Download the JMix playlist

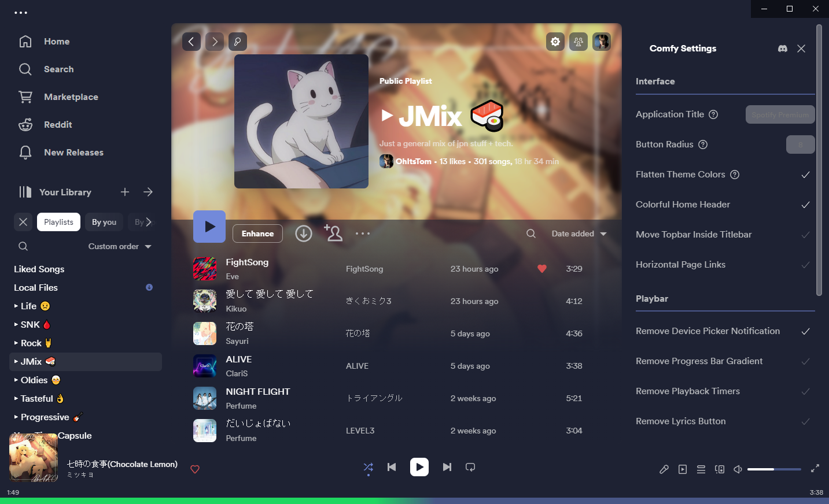pyautogui.click(x=304, y=234)
